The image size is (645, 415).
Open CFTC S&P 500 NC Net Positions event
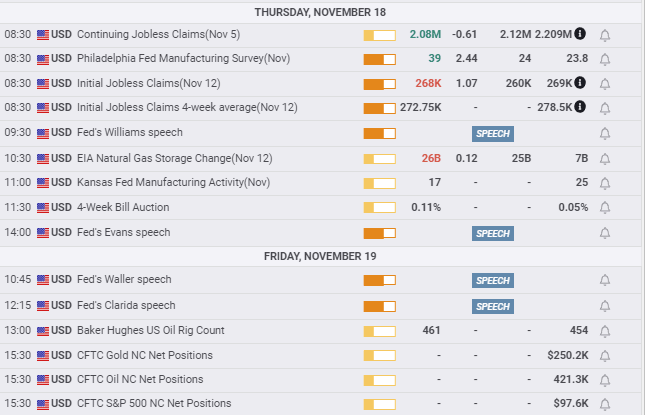[154, 404]
